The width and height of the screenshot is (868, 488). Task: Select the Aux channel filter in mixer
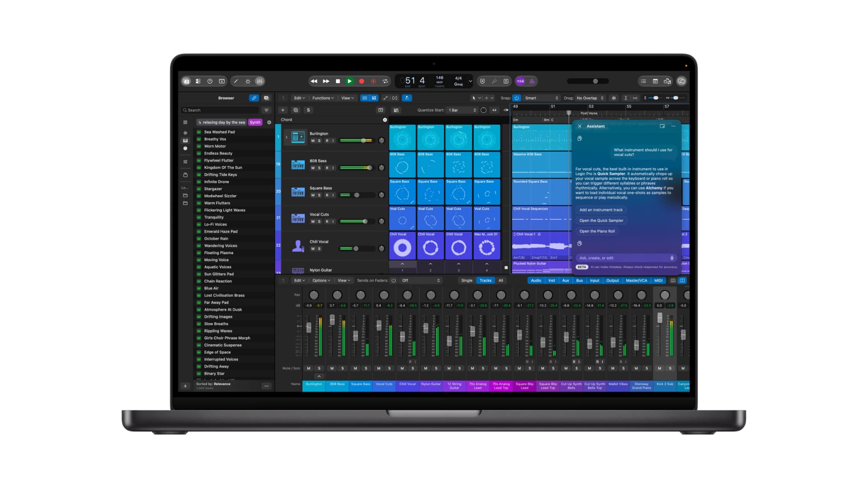tap(566, 281)
